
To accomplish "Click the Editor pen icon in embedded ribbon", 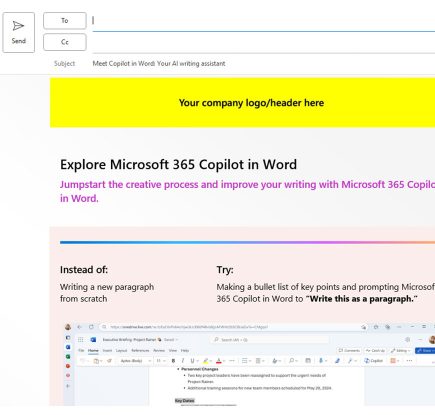I will point(337,361).
